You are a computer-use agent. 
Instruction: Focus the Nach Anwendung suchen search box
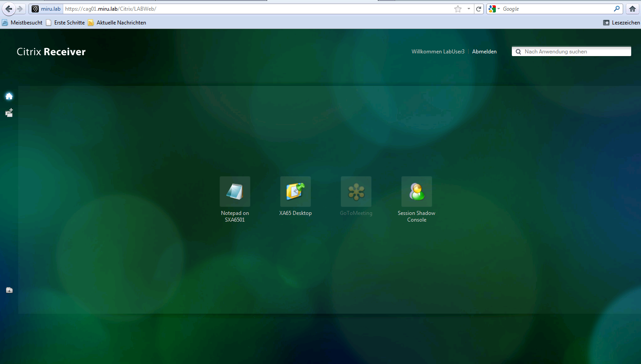(572, 52)
